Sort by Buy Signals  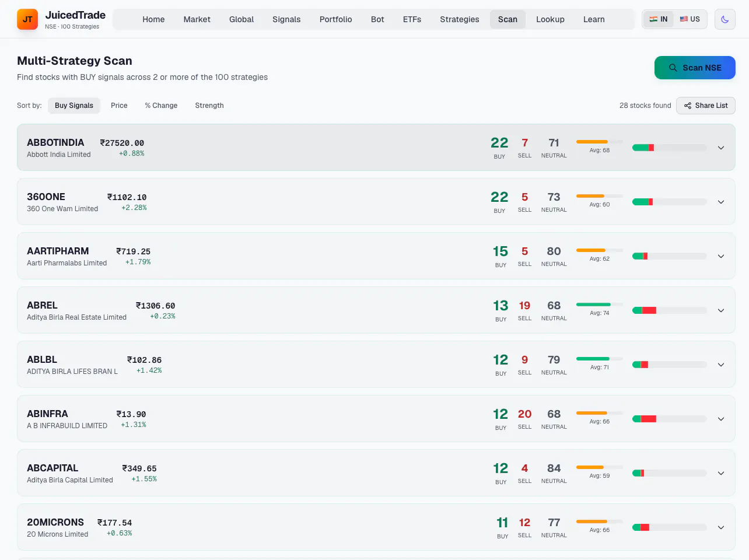pyautogui.click(x=74, y=106)
